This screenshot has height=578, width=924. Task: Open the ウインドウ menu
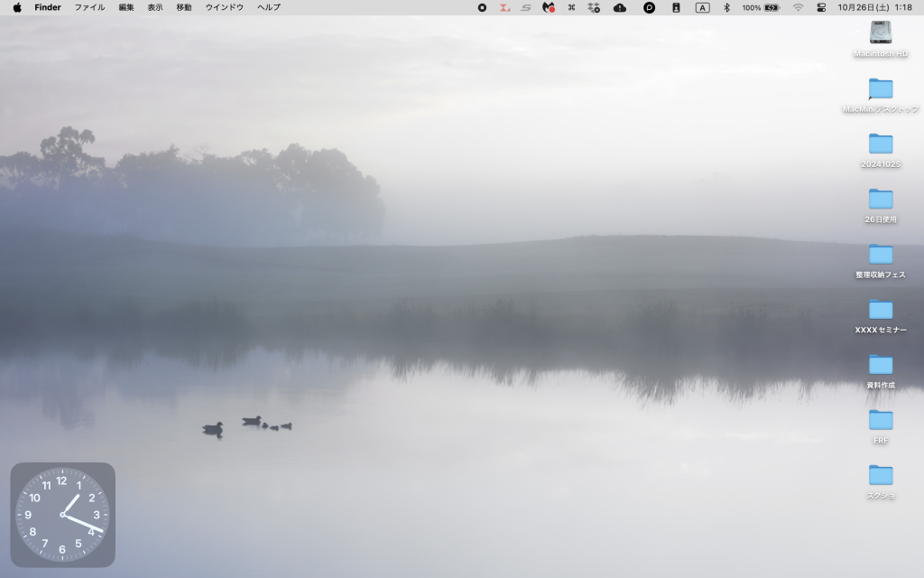(x=224, y=7)
